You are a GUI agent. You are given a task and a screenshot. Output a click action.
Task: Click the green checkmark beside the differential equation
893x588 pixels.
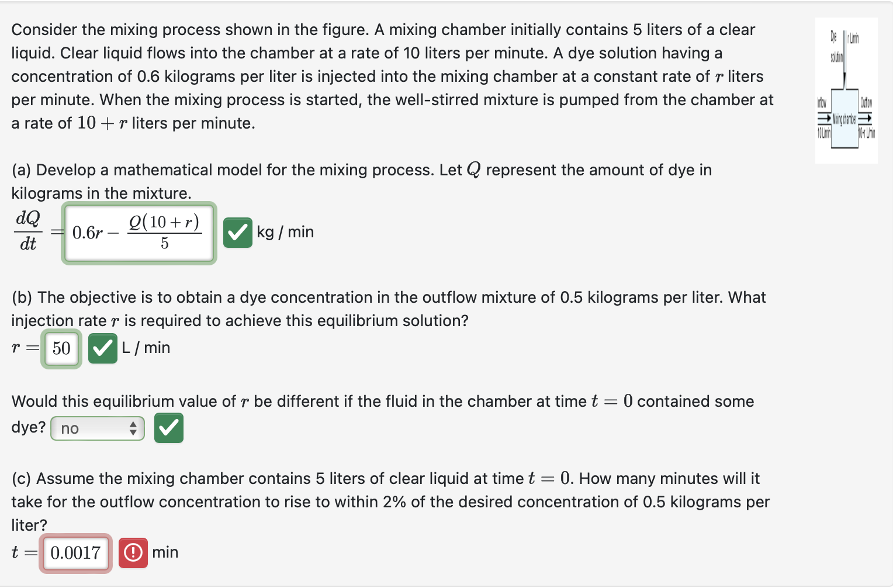pos(237,232)
